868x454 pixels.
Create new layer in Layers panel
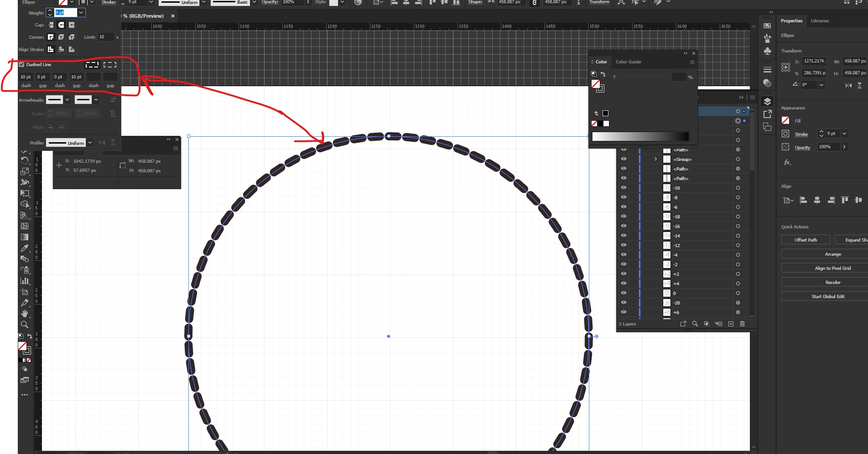click(731, 324)
